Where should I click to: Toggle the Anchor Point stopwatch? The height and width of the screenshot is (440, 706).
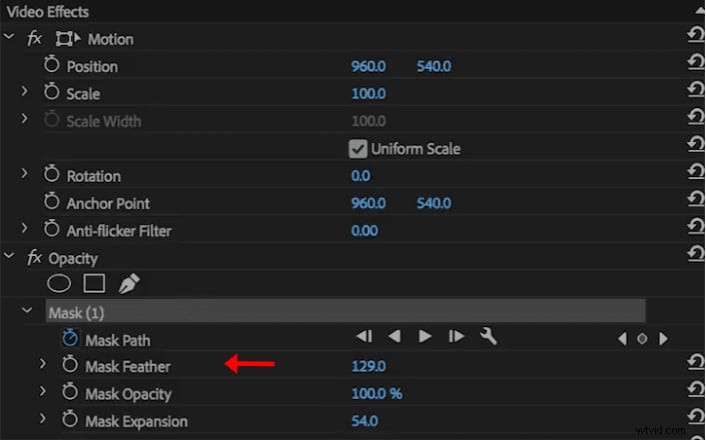(51, 201)
